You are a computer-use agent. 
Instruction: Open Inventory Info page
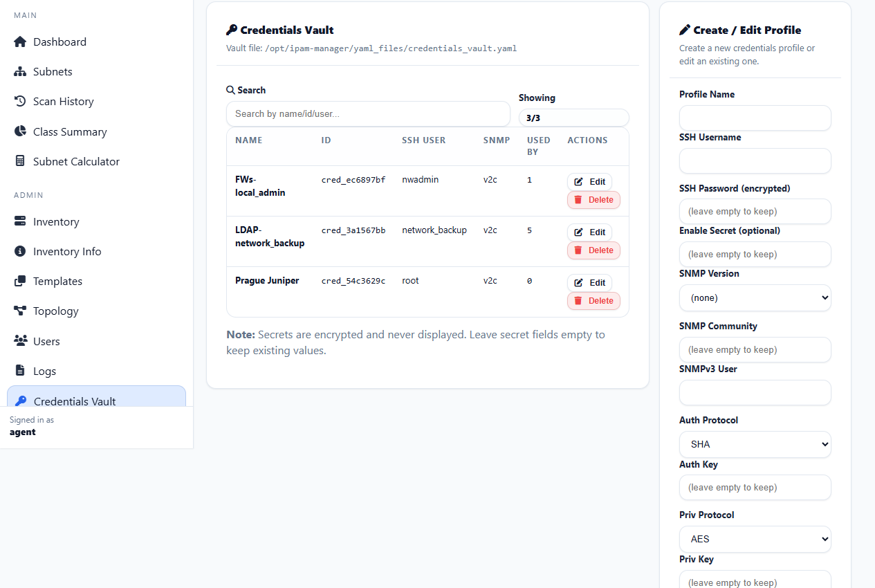tap(96, 251)
